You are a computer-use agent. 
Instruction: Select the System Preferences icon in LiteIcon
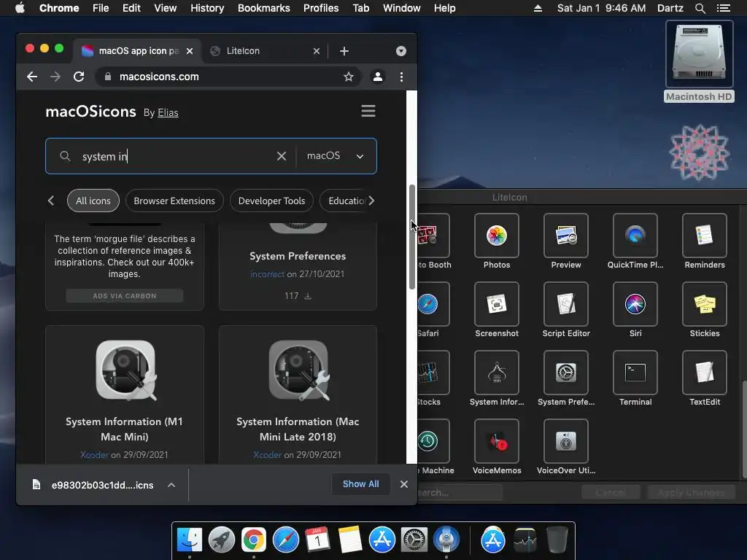pos(566,373)
